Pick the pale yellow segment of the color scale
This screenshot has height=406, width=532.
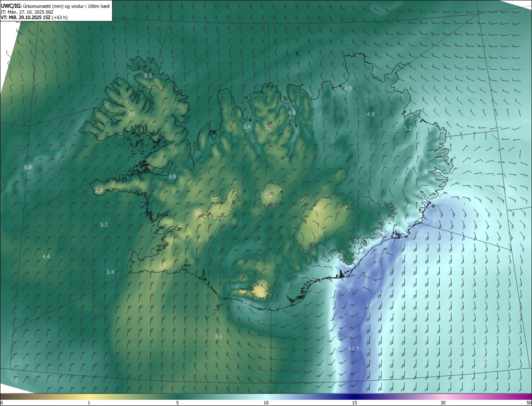click(x=89, y=396)
